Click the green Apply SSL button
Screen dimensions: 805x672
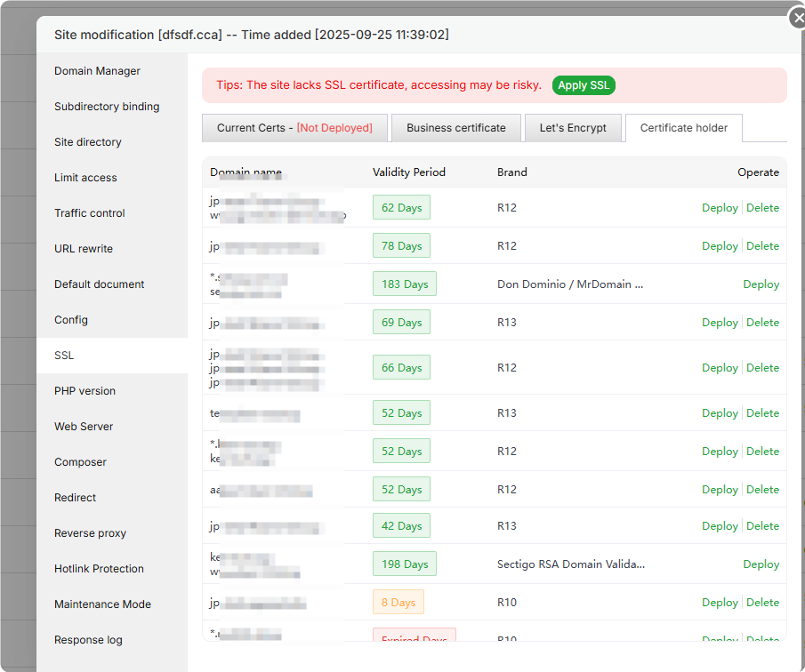[x=584, y=85]
